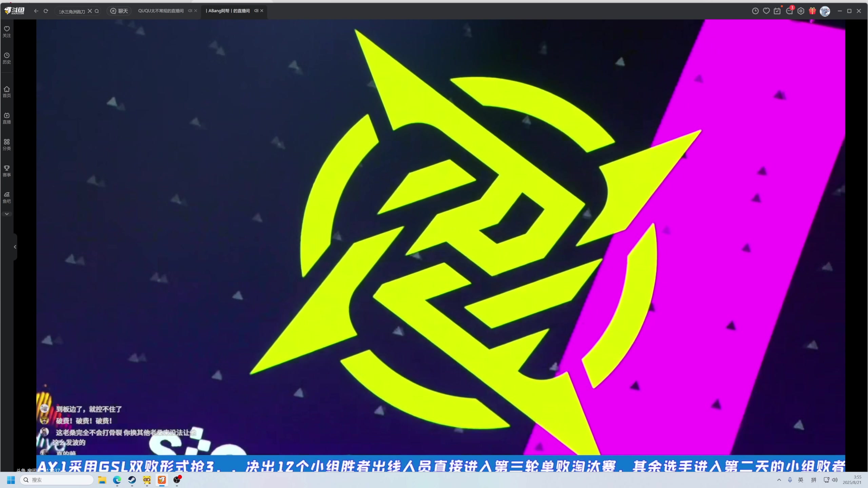
Task: Click the taskbar 搜索 search box
Action: click(x=57, y=480)
